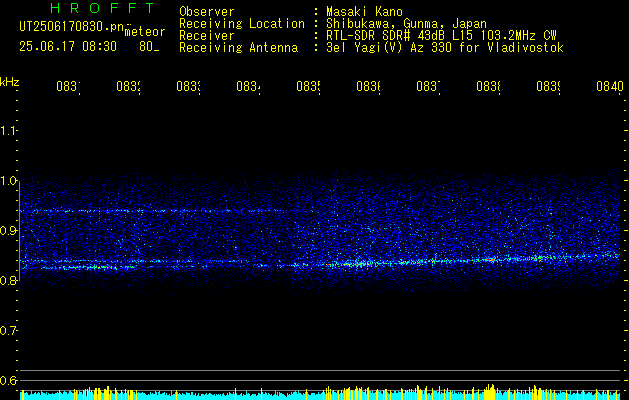Click the date 25.06.17 08:30 text

pyautogui.click(x=68, y=47)
